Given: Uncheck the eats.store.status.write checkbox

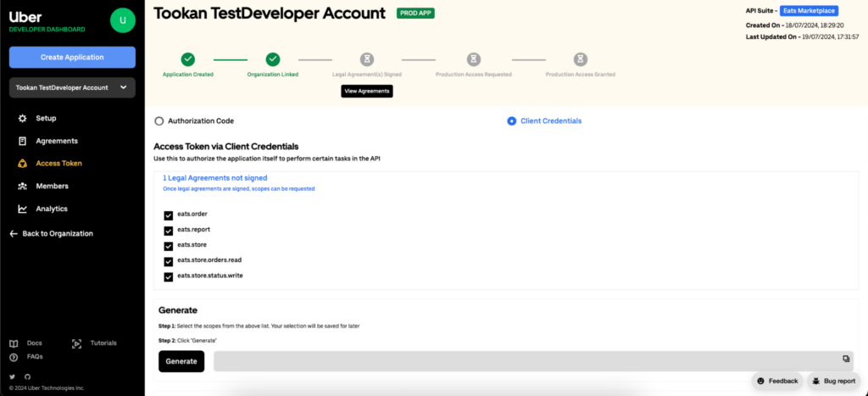Looking at the screenshot, I should pyautogui.click(x=169, y=277).
